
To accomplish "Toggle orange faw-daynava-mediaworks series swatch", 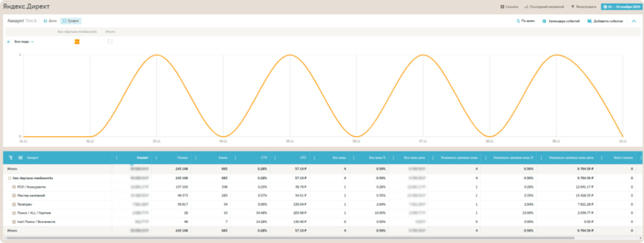I will click(77, 42).
